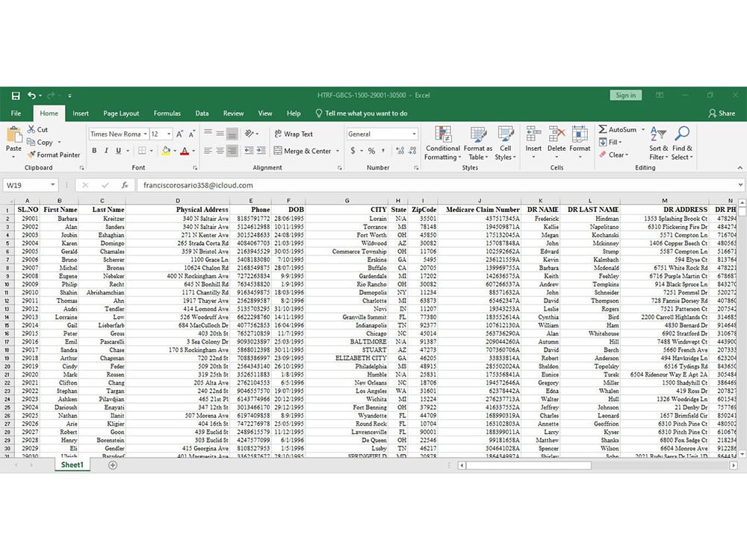Select the Sheet1 tab
This screenshot has width=747, height=560.
(72, 464)
